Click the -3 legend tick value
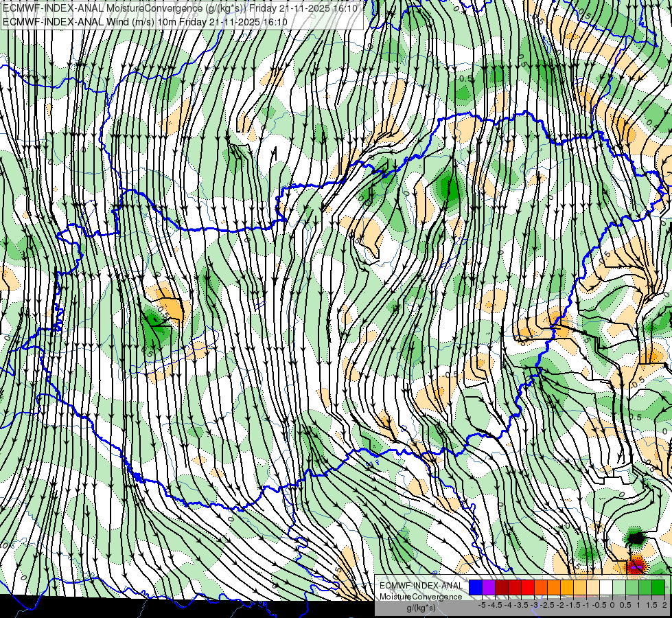672x618 pixels. click(x=534, y=605)
